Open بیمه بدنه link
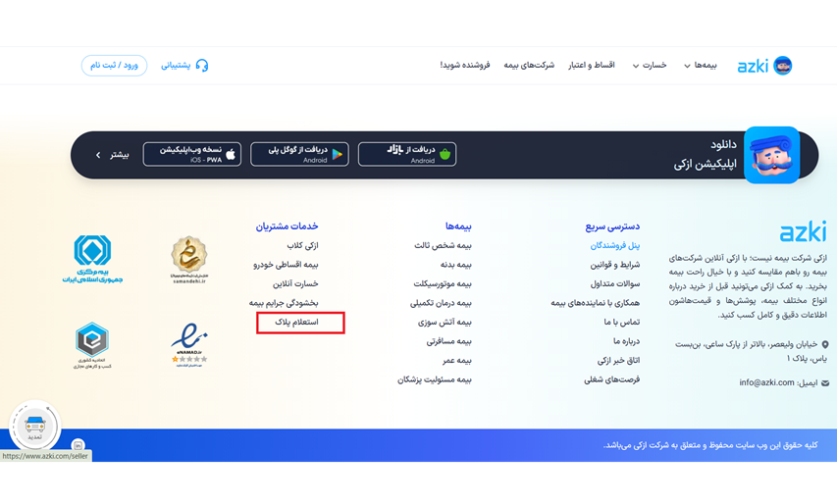The image size is (837, 504). [x=456, y=265]
